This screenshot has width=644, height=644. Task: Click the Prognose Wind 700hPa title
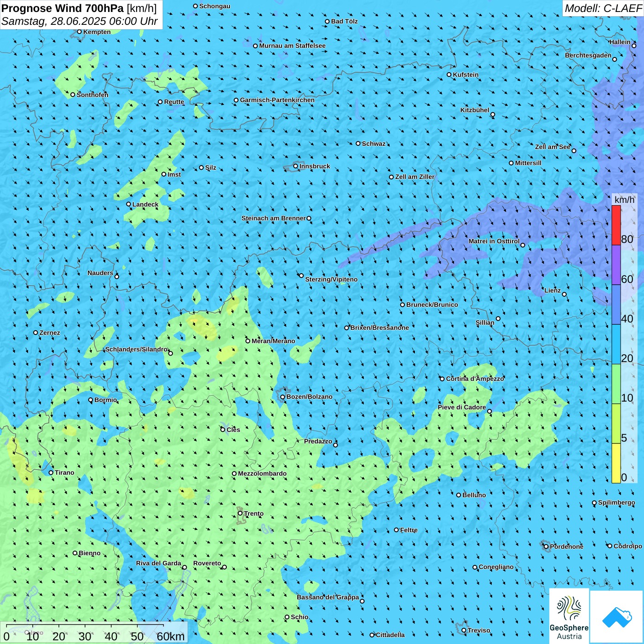click(63, 8)
